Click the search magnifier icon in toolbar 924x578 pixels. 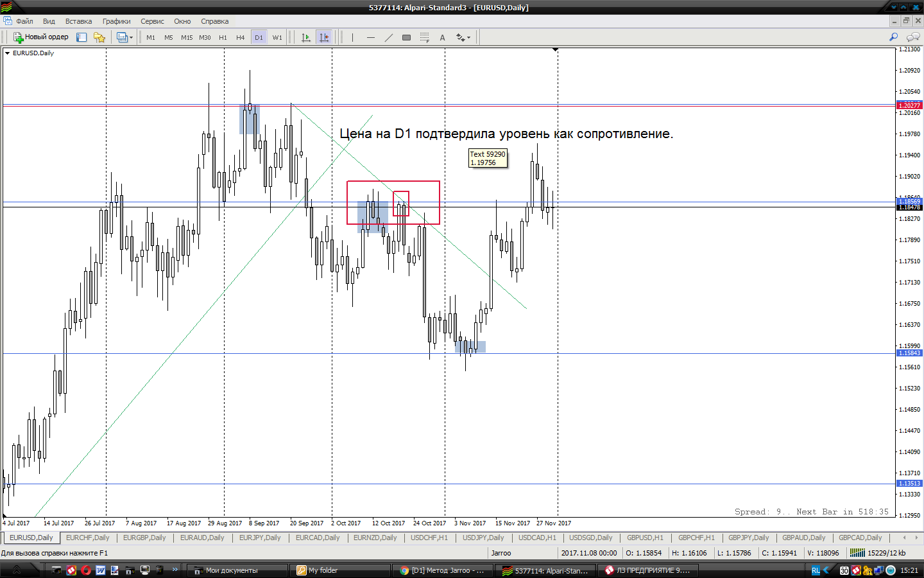[x=893, y=37]
